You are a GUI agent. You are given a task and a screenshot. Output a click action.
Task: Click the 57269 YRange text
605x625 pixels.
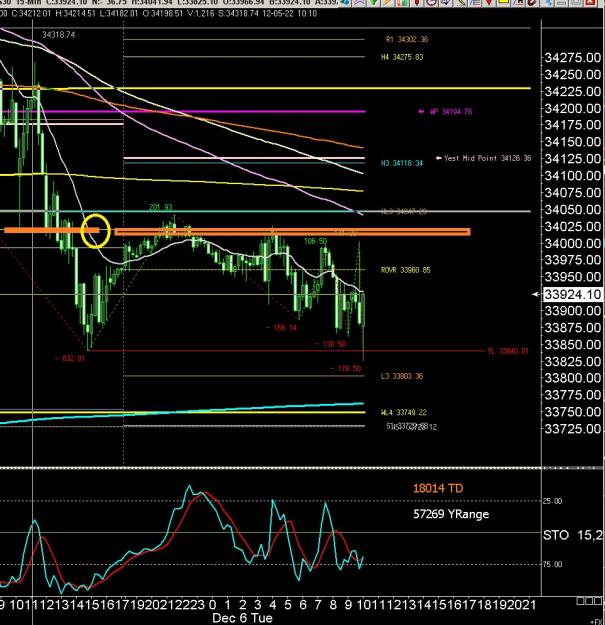451,514
